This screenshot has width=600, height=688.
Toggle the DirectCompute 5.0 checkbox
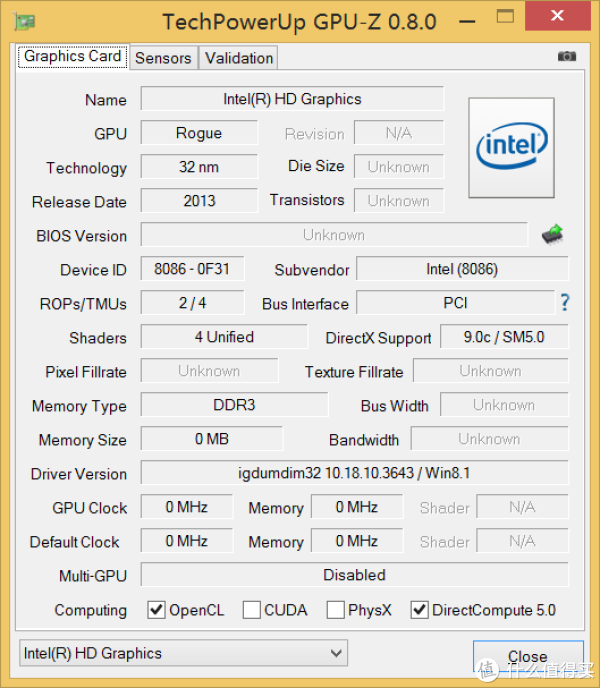click(419, 610)
